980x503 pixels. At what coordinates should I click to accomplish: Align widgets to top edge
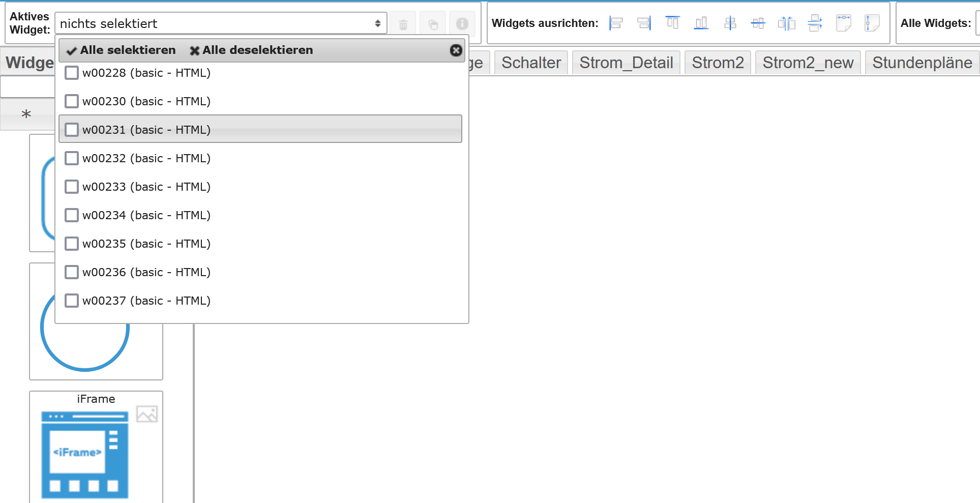coord(672,23)
